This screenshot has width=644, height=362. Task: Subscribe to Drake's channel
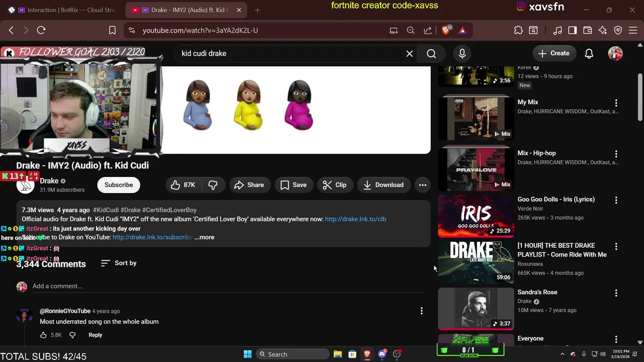coord(119,185)
